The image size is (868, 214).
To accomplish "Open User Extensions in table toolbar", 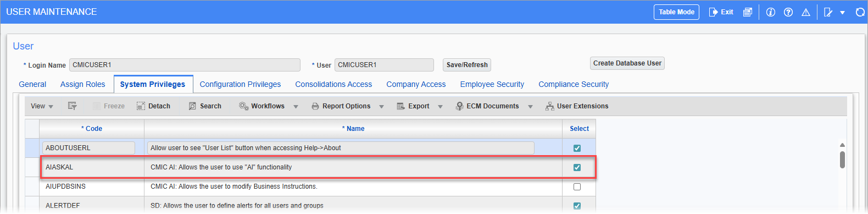I will click(x=577, y=106).
